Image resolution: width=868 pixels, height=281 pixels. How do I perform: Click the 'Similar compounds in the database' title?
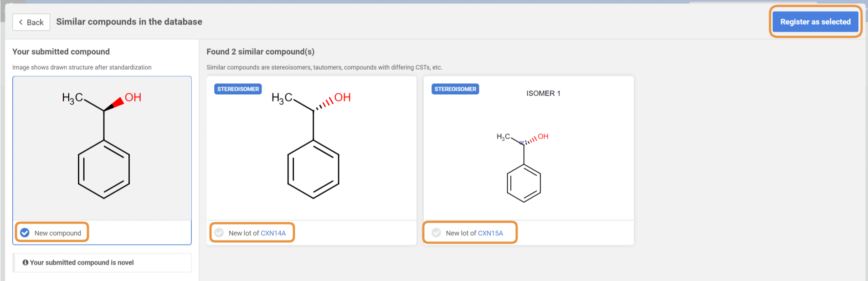(x=129, y=22)
